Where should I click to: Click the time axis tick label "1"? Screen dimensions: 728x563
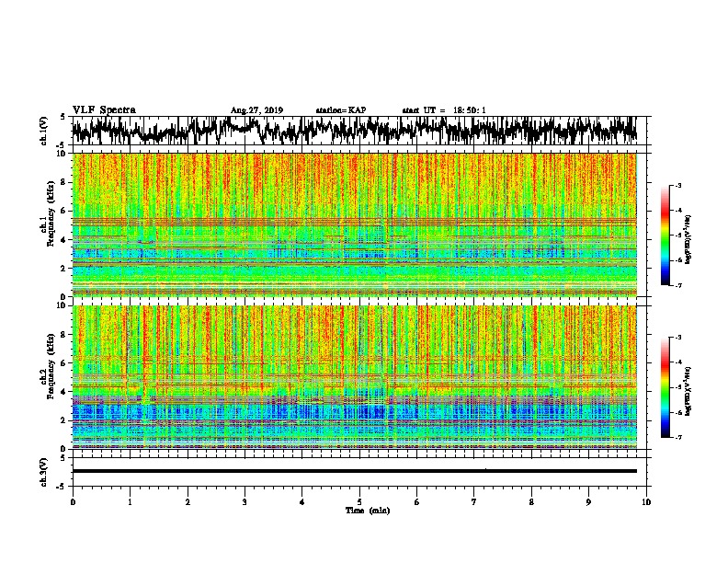130,502
